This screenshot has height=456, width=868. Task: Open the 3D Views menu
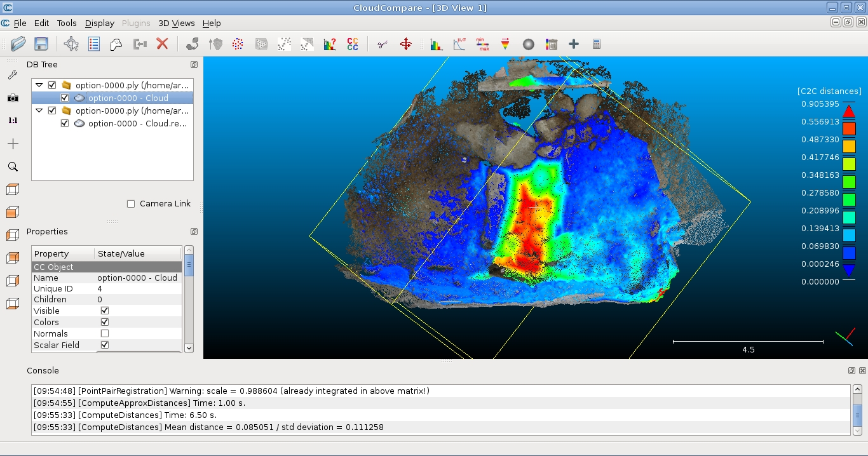pos(176,23)
